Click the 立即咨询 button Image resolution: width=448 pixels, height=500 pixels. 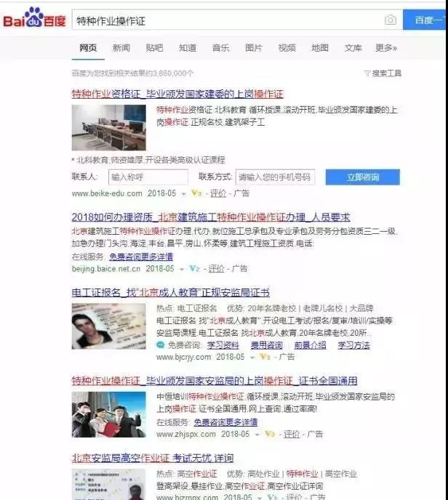pos(362,177)
